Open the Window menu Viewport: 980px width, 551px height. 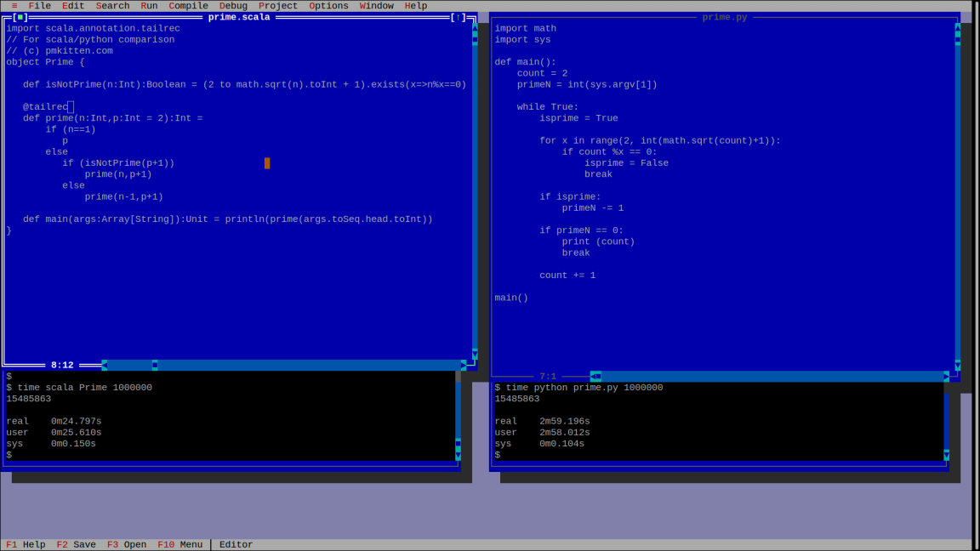point(376,6)
